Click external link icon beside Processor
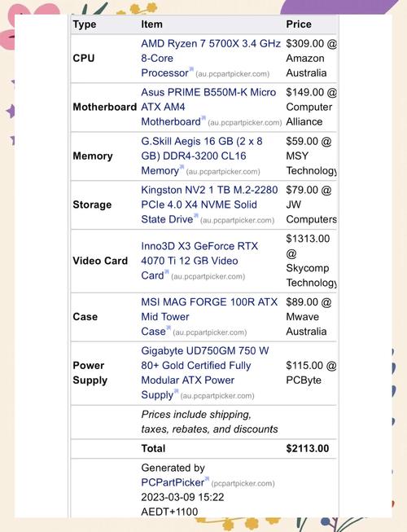407x532 pixels. click(x=191, y=69)
